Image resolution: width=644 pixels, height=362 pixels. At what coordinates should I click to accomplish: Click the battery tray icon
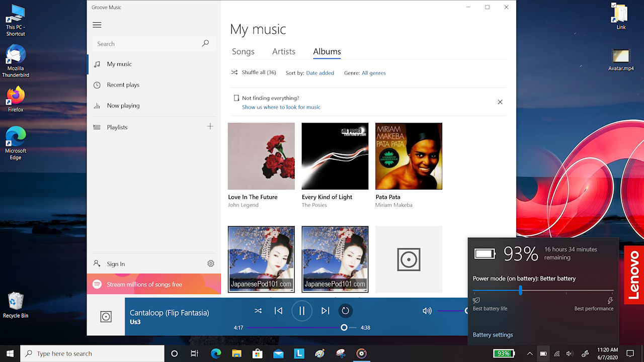[543, 353]
